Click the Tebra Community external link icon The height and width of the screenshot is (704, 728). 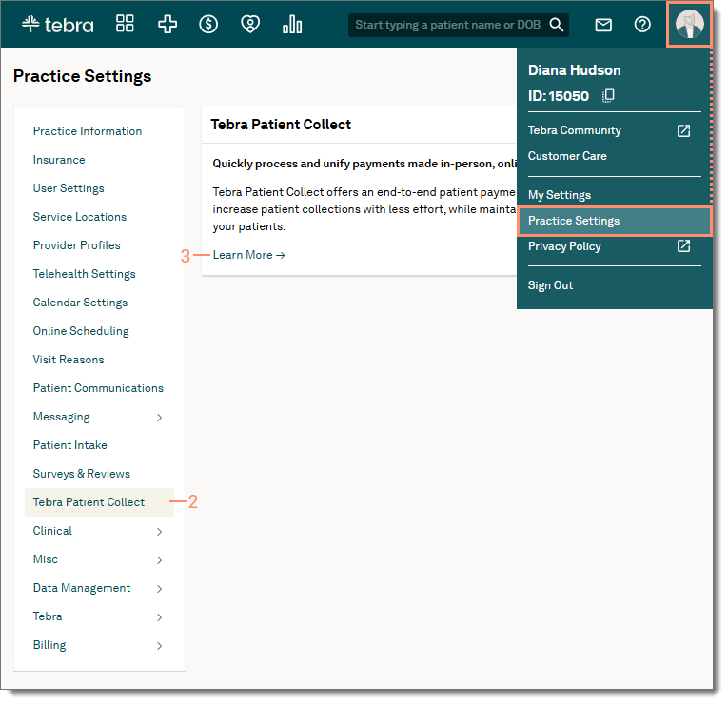click(x=683, y=131)
